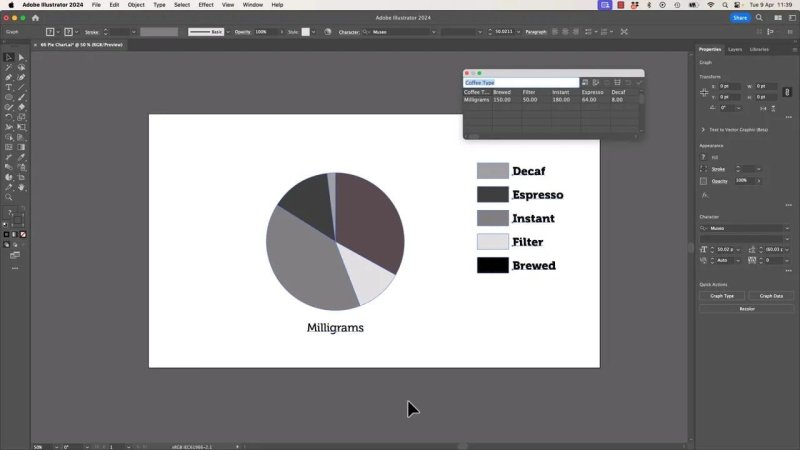Toggle constrain width and height proportions
This screenshot has height=450, width=800.
point(787,92)
